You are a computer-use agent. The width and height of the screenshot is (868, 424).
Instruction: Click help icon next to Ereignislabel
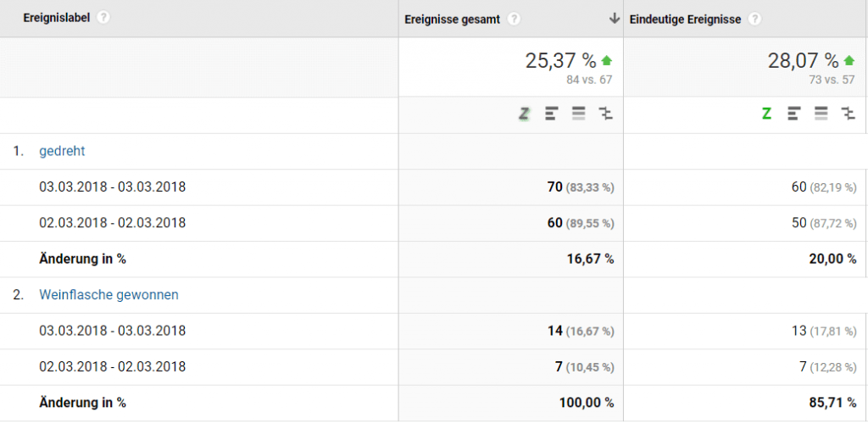103,18
